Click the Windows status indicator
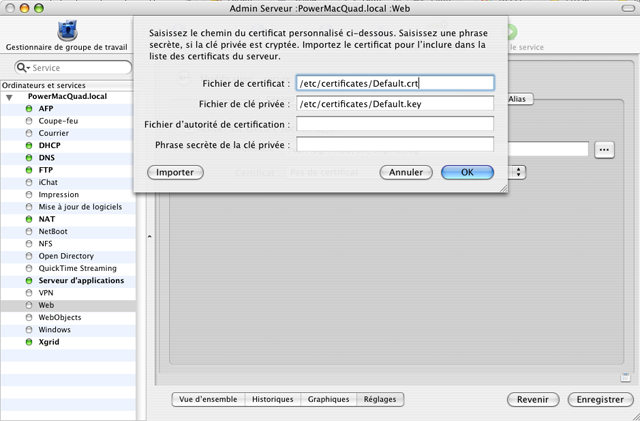Viewport: 640px width, 421px height. click(x=29, y=330)
